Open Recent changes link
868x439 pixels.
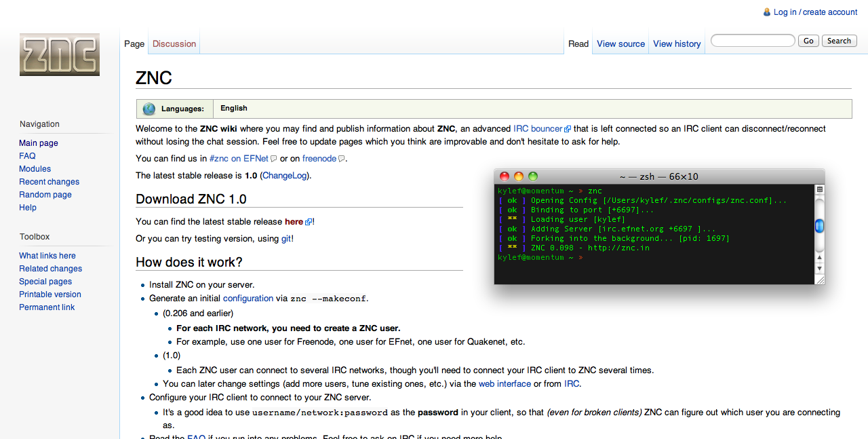point(50,182)
